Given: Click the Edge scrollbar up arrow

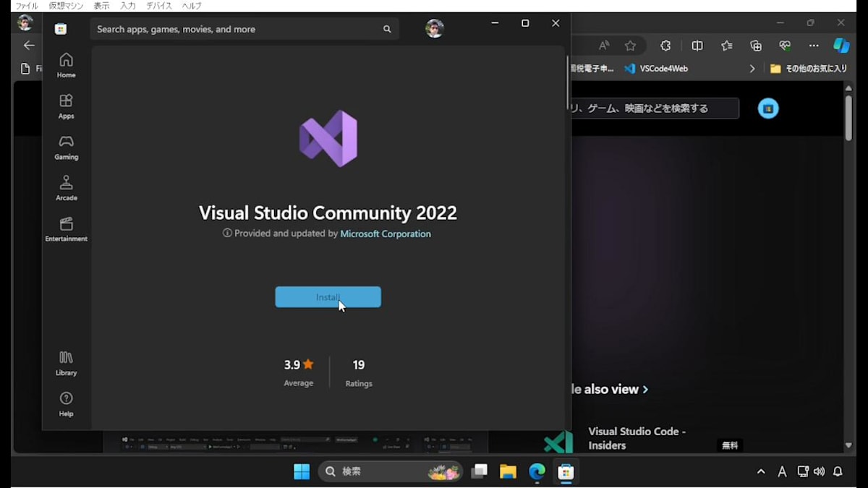Looking at the screenshot, I should [x=848, y=87].
